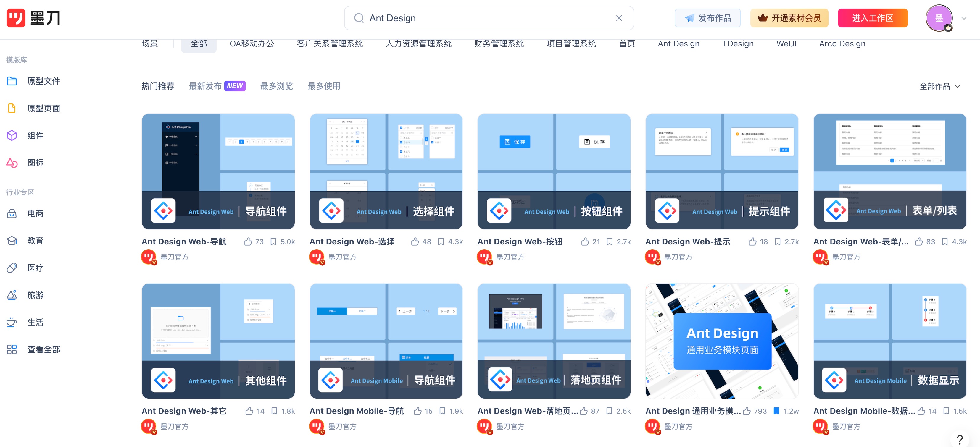Bookmark the Ant Design Web-其它 card
The image size is (980, 447).
(274, 411)
